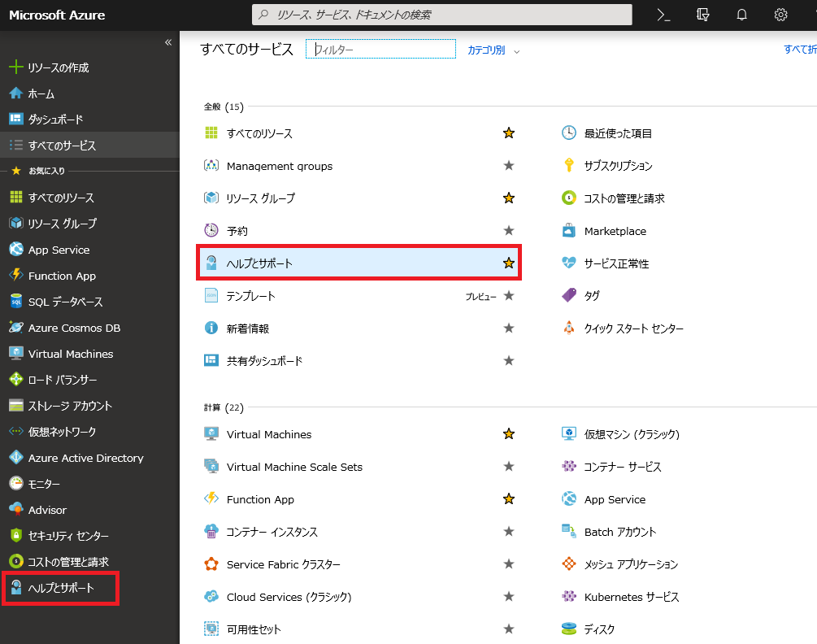Open portal settings gear
The height and width of the screenshot is (644, 817).
(x=780, y=15)
